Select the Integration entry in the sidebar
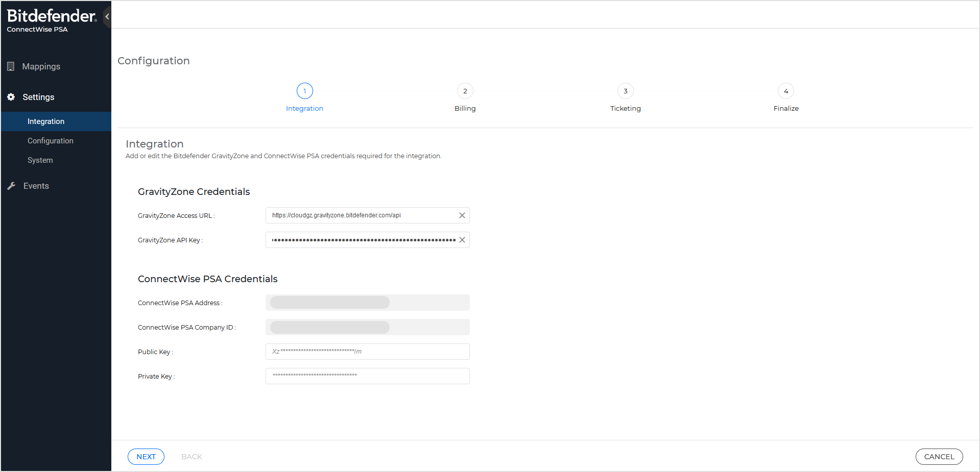The width and height of the screenshot is (980, 472). click(46, 121)
